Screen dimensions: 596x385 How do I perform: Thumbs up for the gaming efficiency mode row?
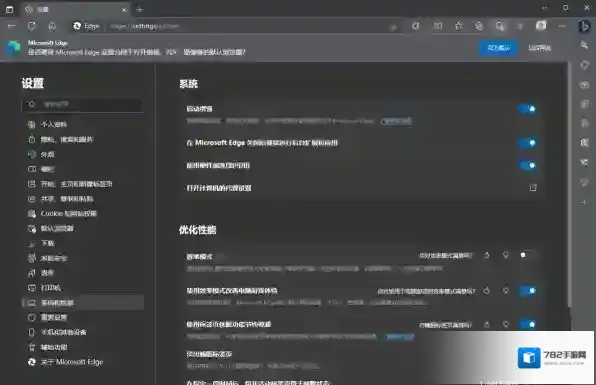point(487,291)
